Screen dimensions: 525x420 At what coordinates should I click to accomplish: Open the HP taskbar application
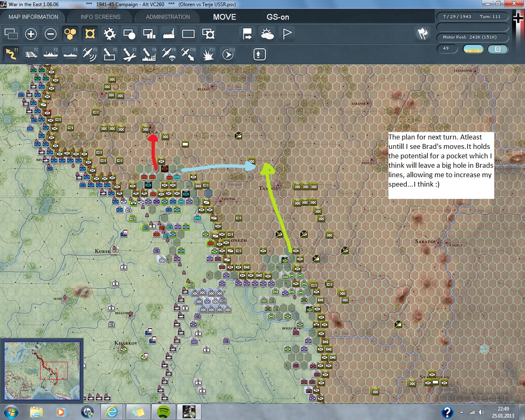(x=87, y=412)
